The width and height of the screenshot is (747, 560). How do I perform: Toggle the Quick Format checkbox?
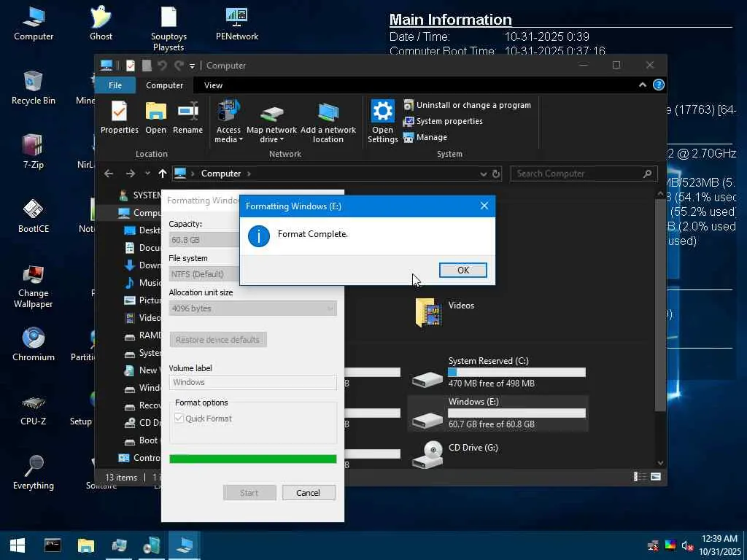pyautogui.click(x=179, y=419)
